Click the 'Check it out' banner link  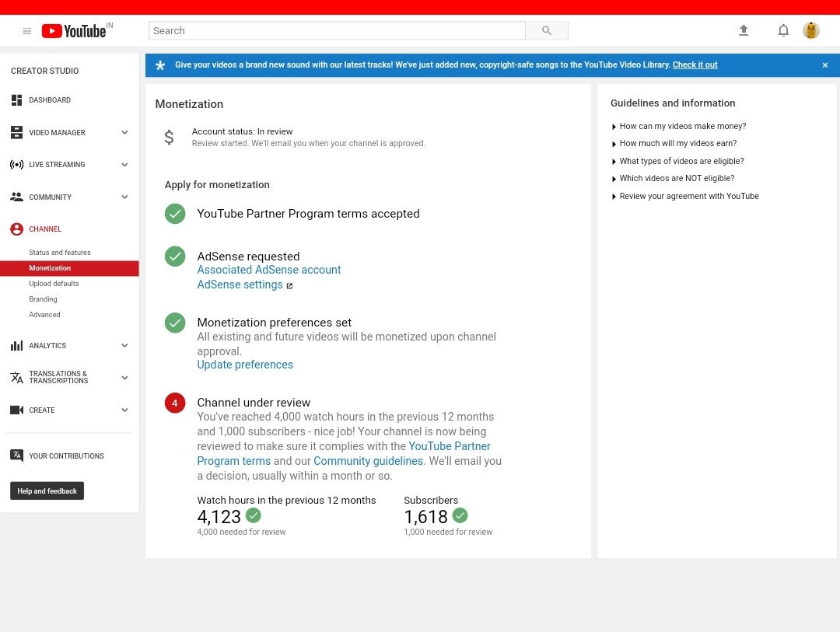point(695,65)
